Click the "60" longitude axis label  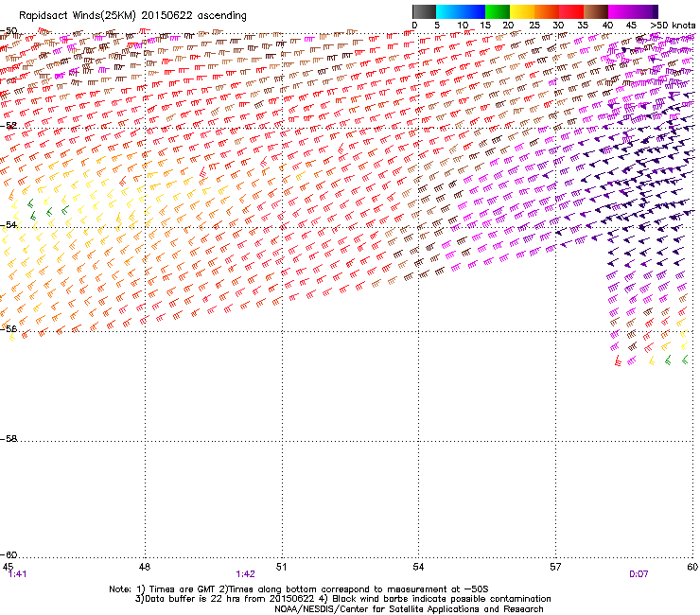[692, 567]
